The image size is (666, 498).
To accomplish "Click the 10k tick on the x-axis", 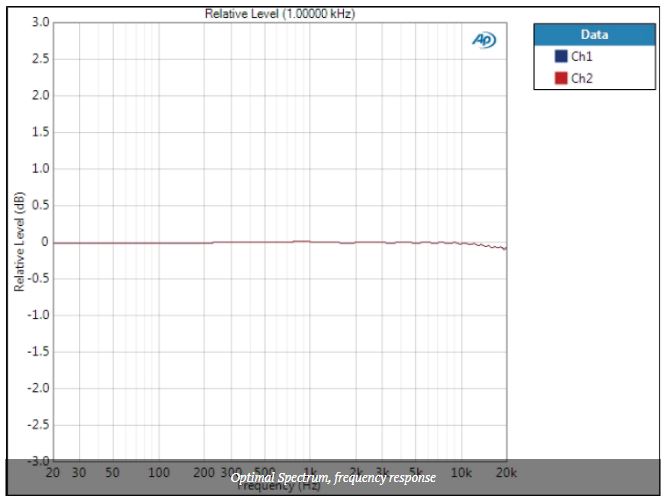I will point(461,472).
